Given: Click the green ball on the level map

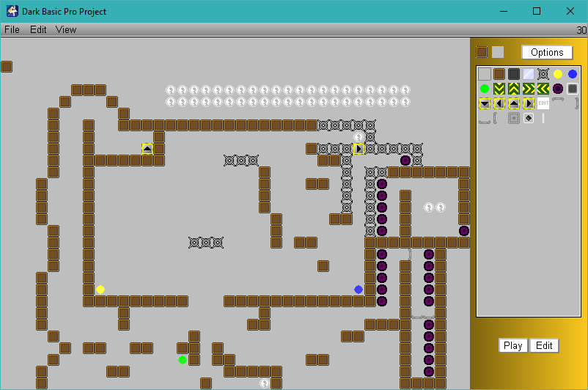Looking at the screenshot, I should click(183, 360).
